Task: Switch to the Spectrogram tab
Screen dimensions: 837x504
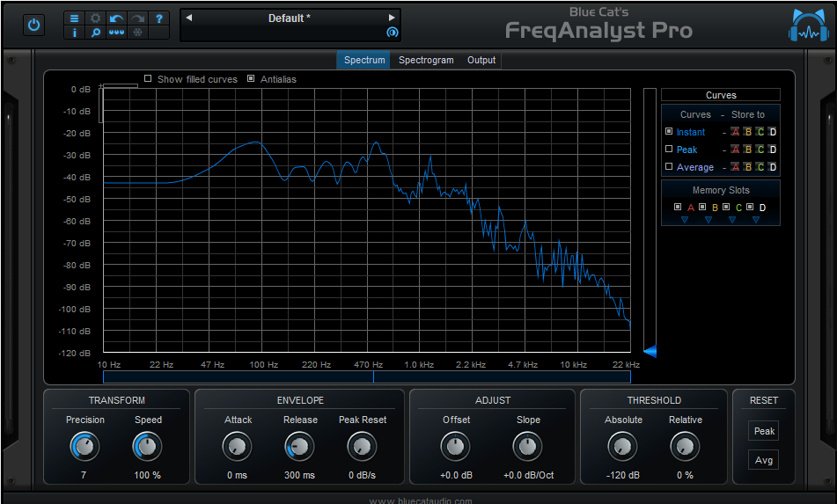Action: tap(426, 61)
